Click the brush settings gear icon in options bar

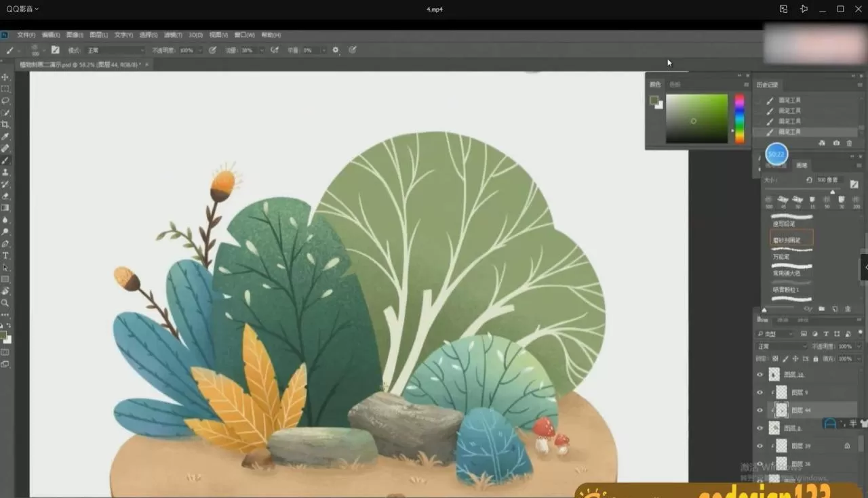pos(336,50)
